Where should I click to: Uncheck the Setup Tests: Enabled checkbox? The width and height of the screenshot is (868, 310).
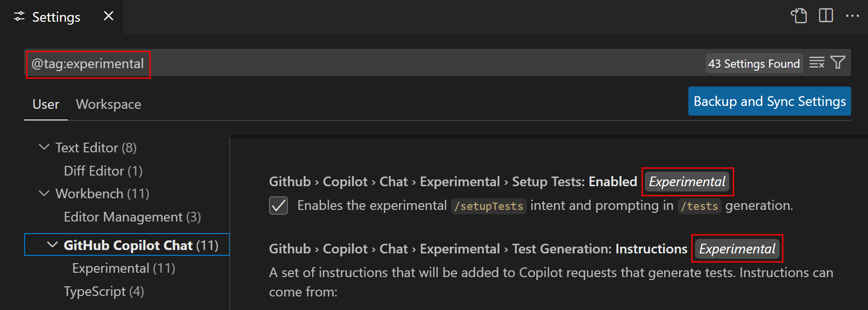point(278,206)
